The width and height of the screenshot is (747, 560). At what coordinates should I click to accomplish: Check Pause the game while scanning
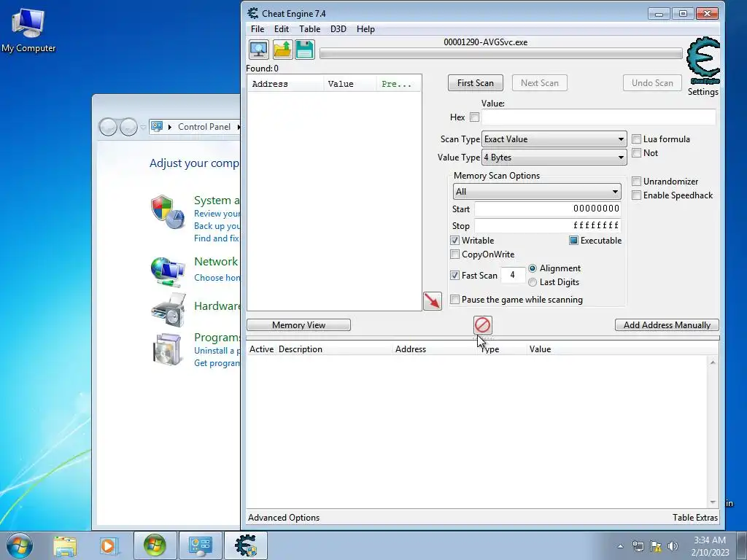[x=455, y=300]
